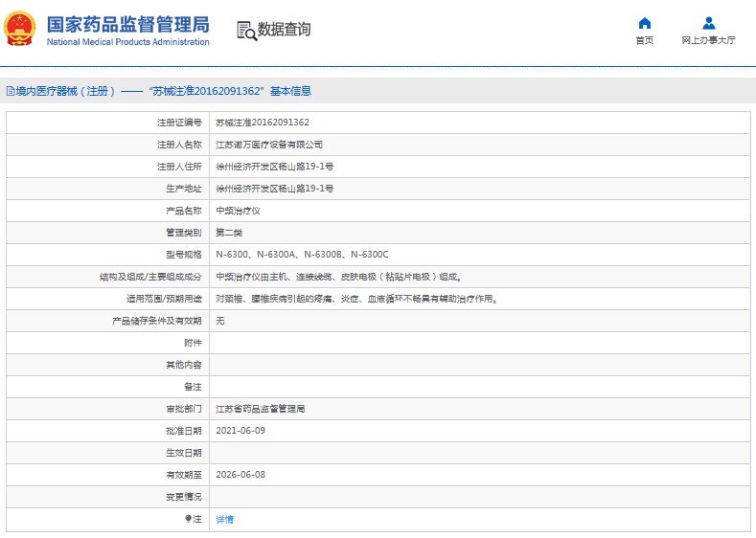Click the 注册人名称 row label
The image size is (756, 538).
point(179,145)
